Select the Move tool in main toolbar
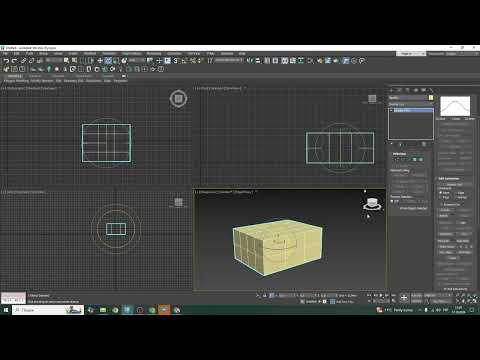The width and height of the screenshot is (480, 360). tap(100, 61)
